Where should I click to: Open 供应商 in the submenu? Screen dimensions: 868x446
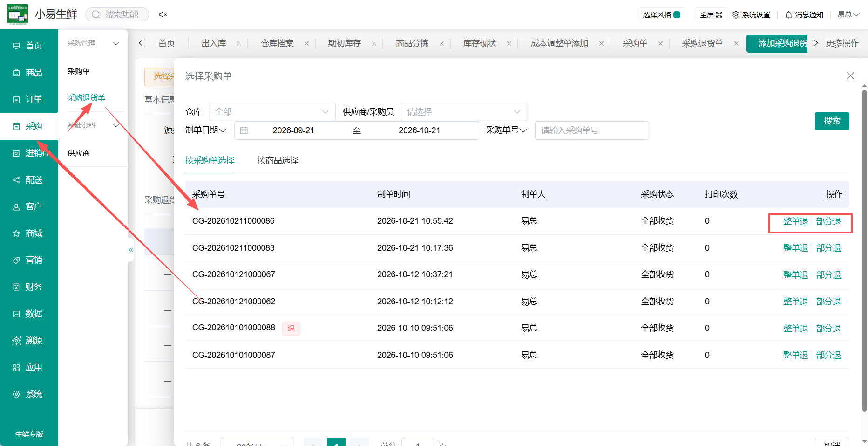(79, 153)
